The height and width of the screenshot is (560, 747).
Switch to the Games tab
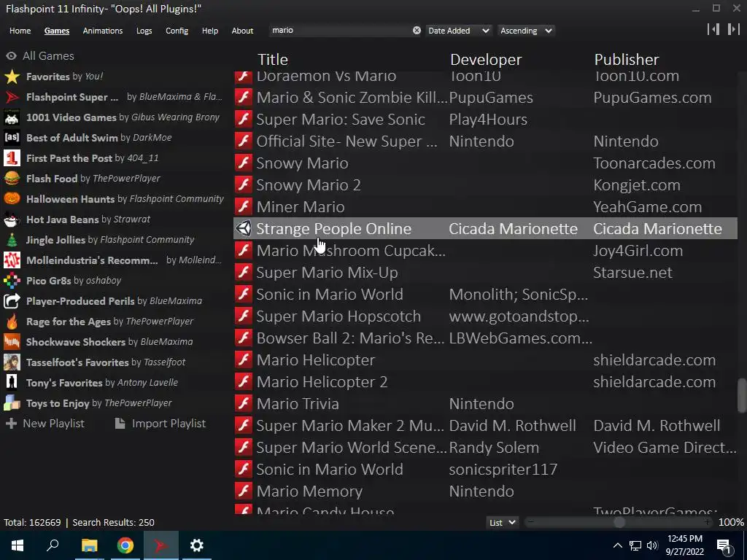pos(57,31)
